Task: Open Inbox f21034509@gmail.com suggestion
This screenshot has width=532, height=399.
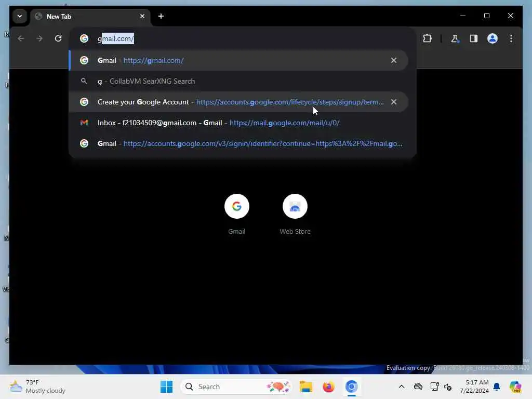Action: pos(238,123)
